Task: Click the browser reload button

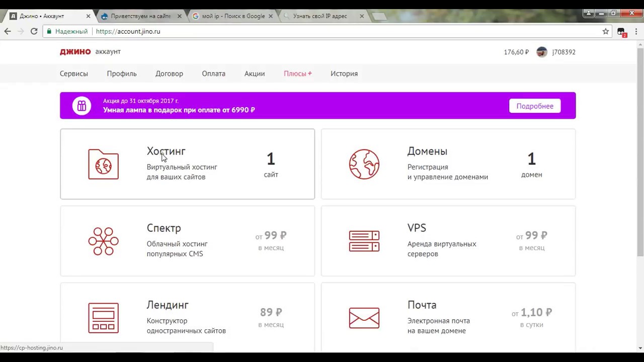Action: coord(34,31)
